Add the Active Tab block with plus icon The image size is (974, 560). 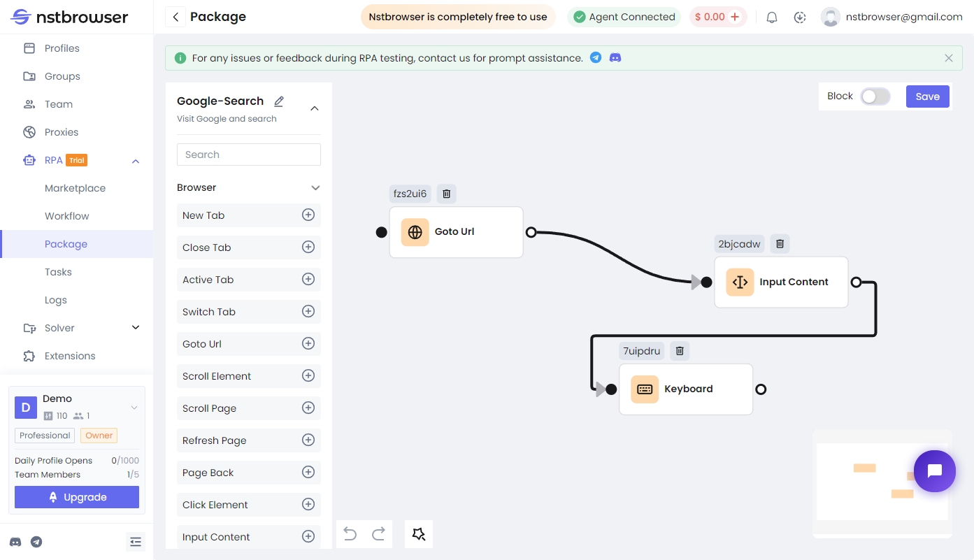coord(308,279)
